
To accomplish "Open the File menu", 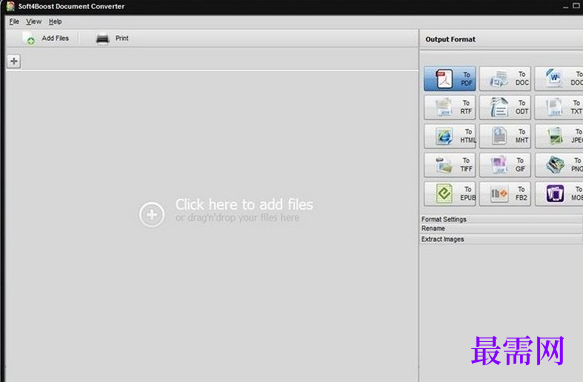I will tap(14, 22).
